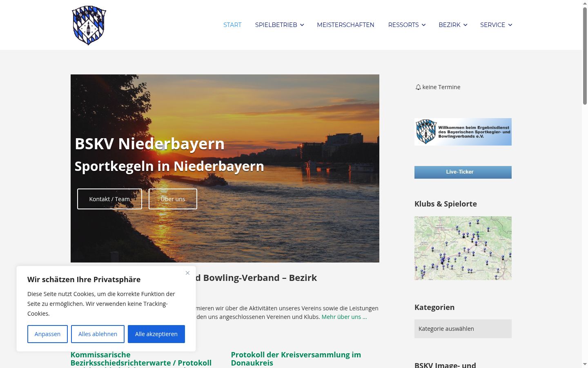The image size is (588, 368).
Task: Reject all cookies with Alles ablehnen
Action: point(98,334)
